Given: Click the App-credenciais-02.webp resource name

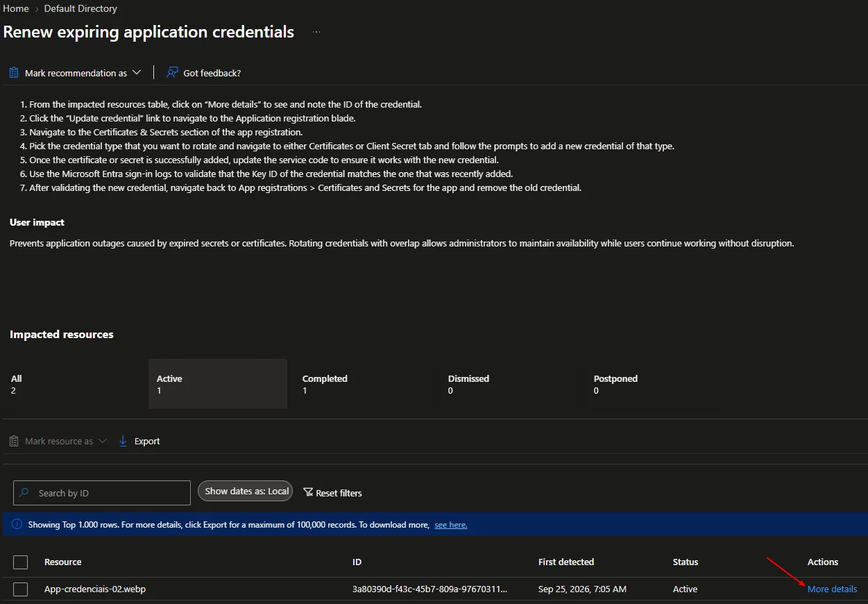Looking at the screenshot, I should 95,589.
